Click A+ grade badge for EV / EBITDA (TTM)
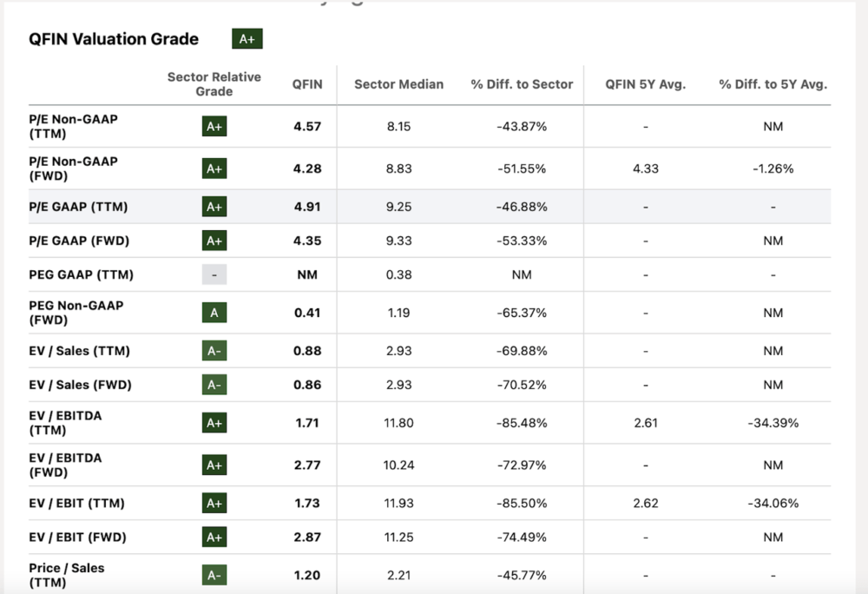 click(x=214, y=423)
